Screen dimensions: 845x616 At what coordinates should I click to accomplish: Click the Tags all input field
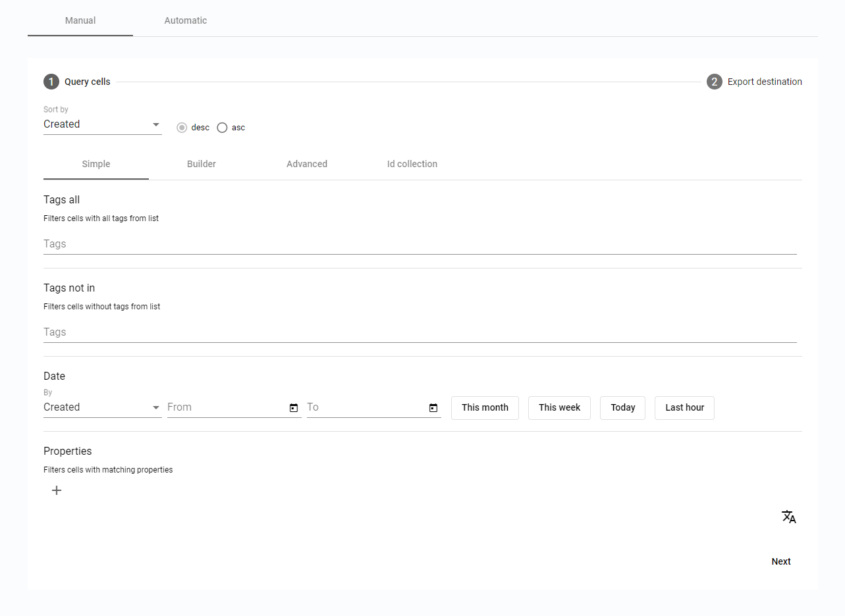263,244
